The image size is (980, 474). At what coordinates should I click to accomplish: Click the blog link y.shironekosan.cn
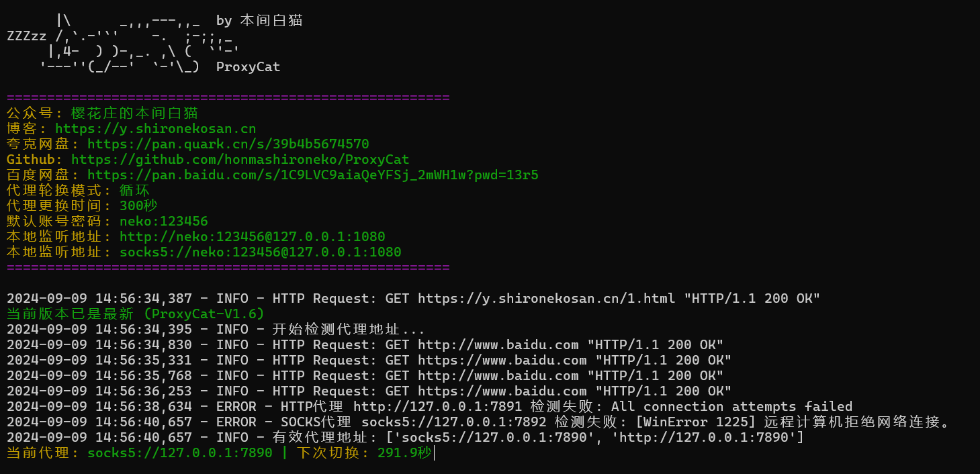pyautogui.click(x=155, y=129)
